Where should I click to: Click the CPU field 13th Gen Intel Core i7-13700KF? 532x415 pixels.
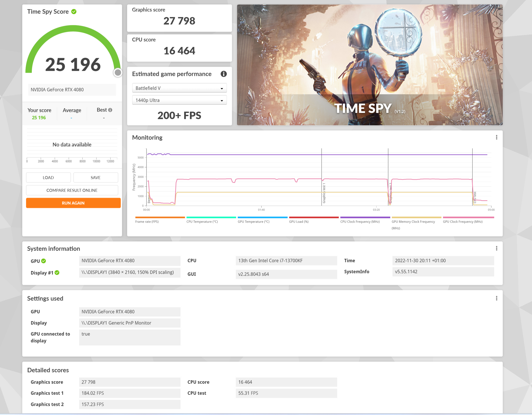(x=286, y=261)
